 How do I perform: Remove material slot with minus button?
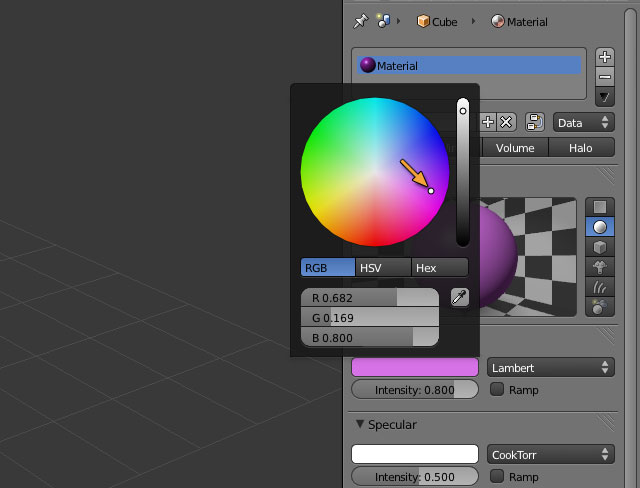tap(604, 77)
